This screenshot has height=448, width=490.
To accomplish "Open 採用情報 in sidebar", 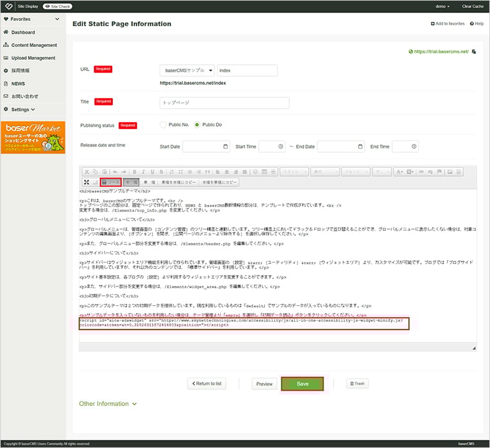I will coord(20,71).
